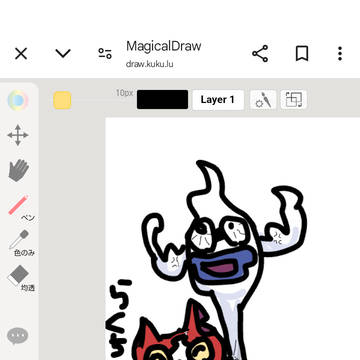This screenshot has width=360, height=360.
Task: Open the three-dot overflow menu
Action: (x=340, y=53)
